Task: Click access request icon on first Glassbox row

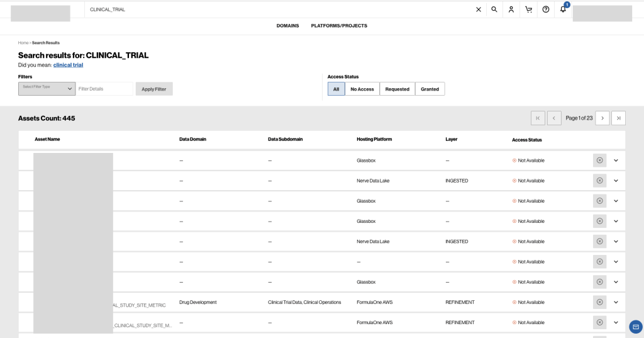Action: click(599, 161)
